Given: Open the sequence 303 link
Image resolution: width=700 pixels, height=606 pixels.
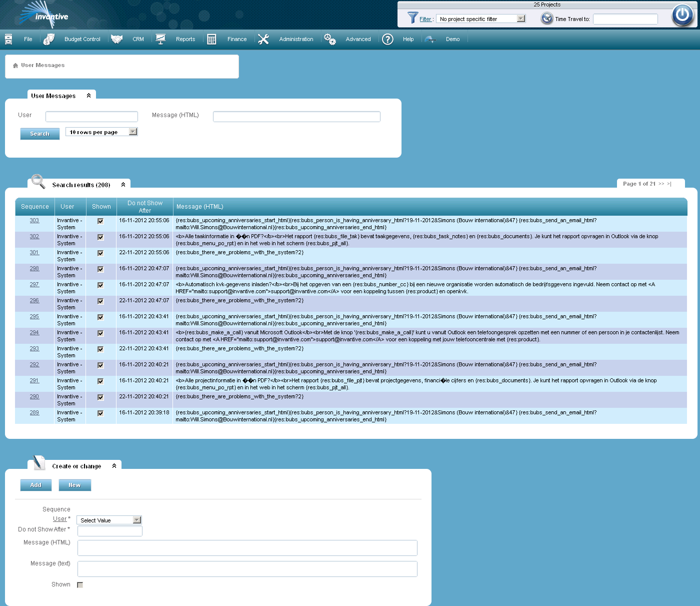Looking at the screenshot, I should pyautogui.click(x=34, y=220).
